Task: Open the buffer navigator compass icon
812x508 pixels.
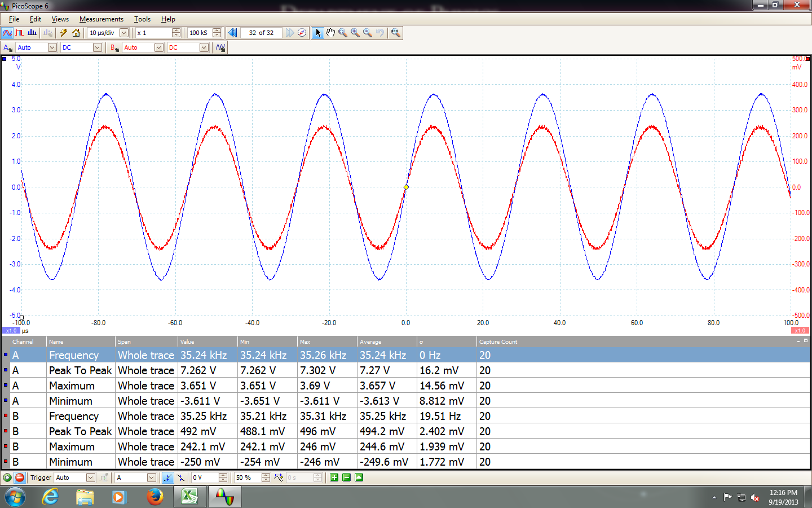Action: point(302,33)
